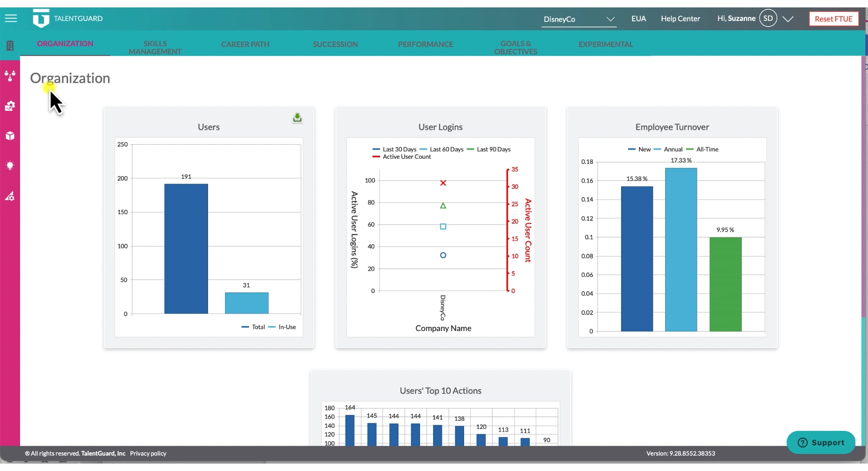This screenshot has height=471, width=868.
Task: Select the Experimental tab
Action: tap(605, 44)
